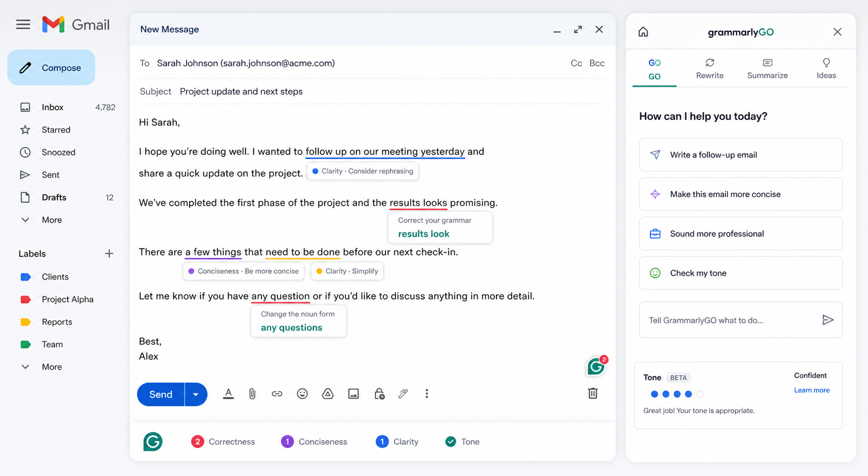
Task: Switch to the Rewrite tab
Action: coord(710,69)
